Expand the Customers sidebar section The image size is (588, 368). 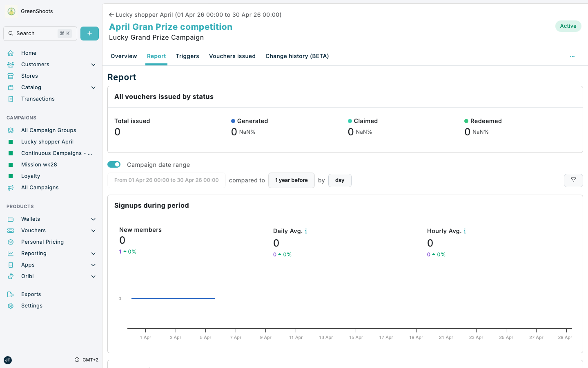pyautogui.click(x=93, y=65)
